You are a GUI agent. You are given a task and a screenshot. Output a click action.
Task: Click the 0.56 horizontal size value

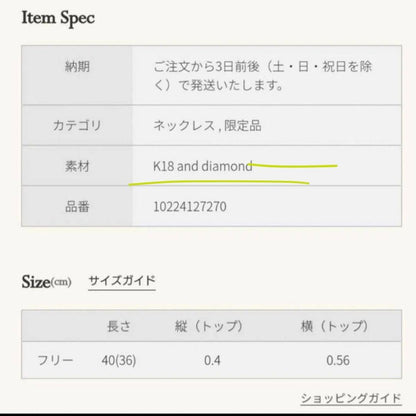click(338, 360)
